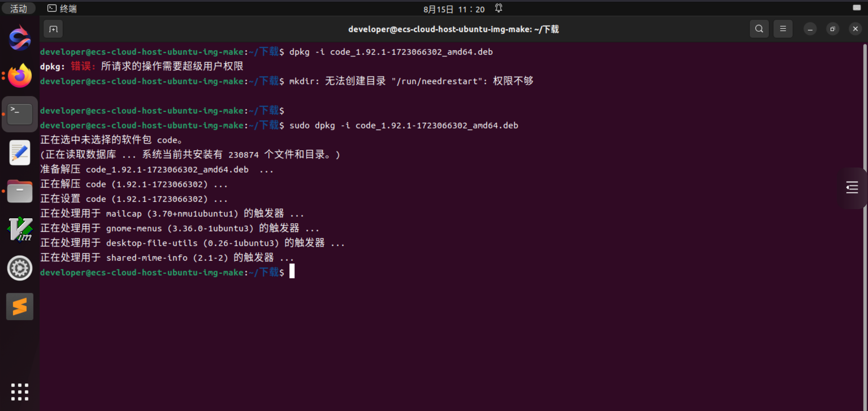Place the cursor at the terminal prompt

pos(292,272)
